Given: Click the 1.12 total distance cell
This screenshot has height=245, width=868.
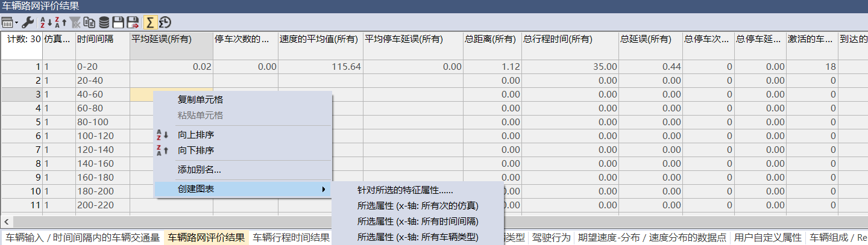Looking at the screenshot, I should pyautogui.click(x=492, y=67).
